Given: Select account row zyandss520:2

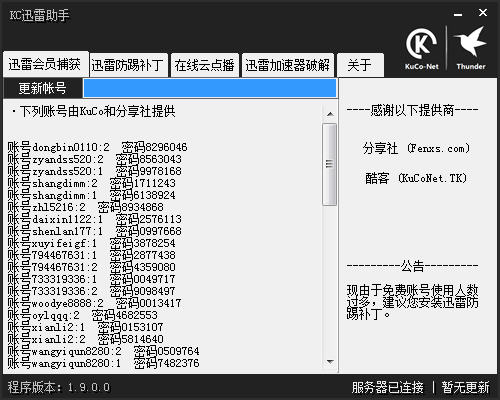Looking at the screenshot, I should pyautogui.click(x=95, y=159).
